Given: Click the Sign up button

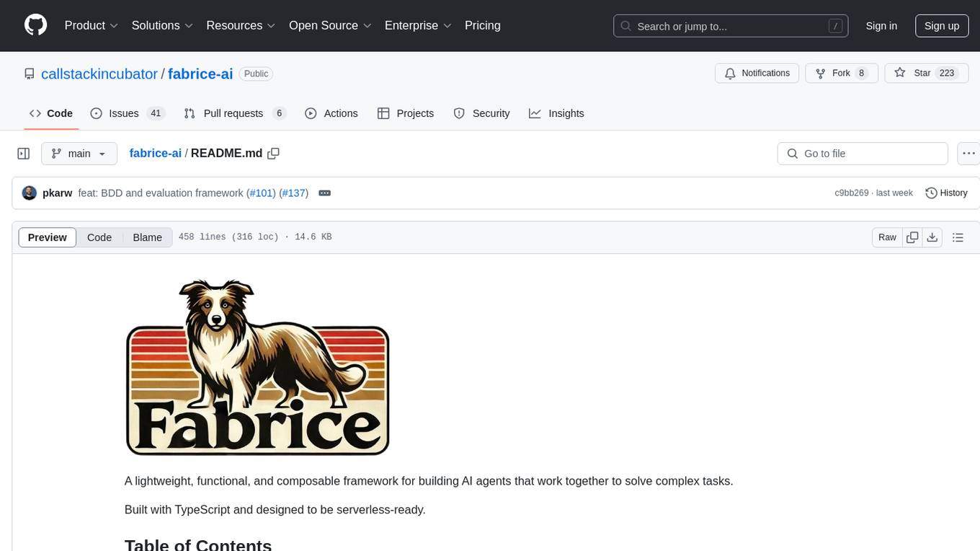Looking at the screenshot, I should tap(942, 26).
